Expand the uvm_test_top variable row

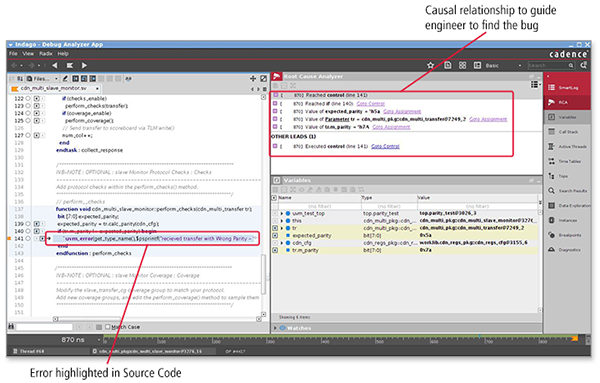click(282, 213)
